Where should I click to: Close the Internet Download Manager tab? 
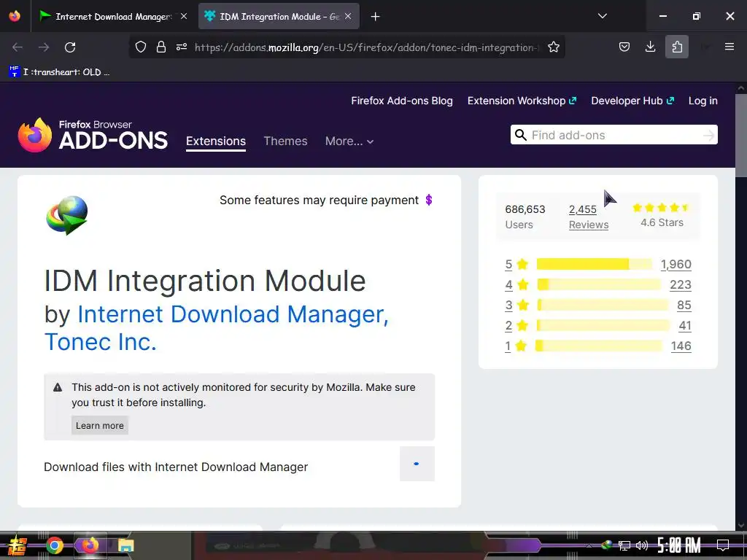coord(184,16)
